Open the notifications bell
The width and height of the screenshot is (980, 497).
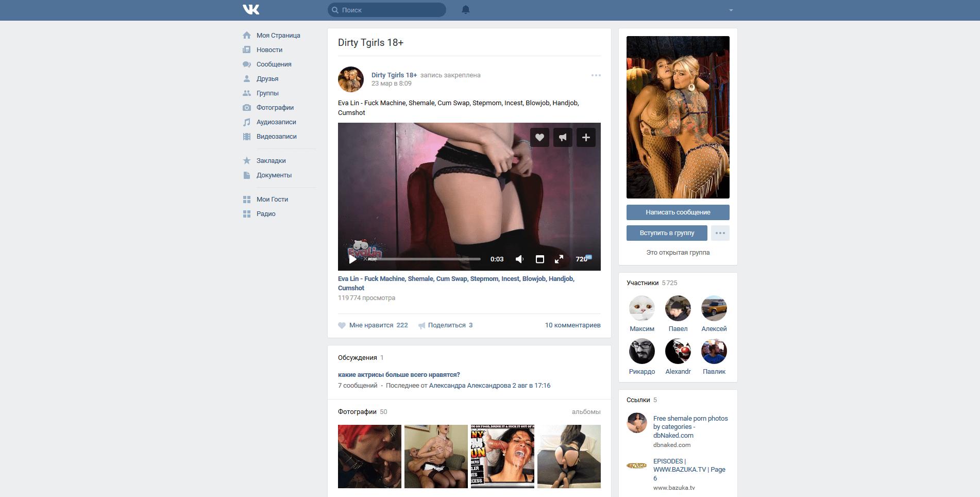466,10
